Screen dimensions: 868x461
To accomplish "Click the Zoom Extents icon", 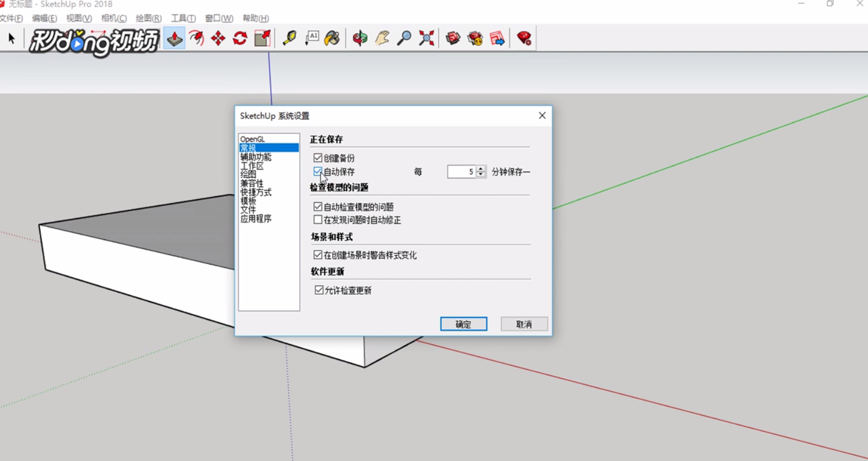I will (425, 38).
